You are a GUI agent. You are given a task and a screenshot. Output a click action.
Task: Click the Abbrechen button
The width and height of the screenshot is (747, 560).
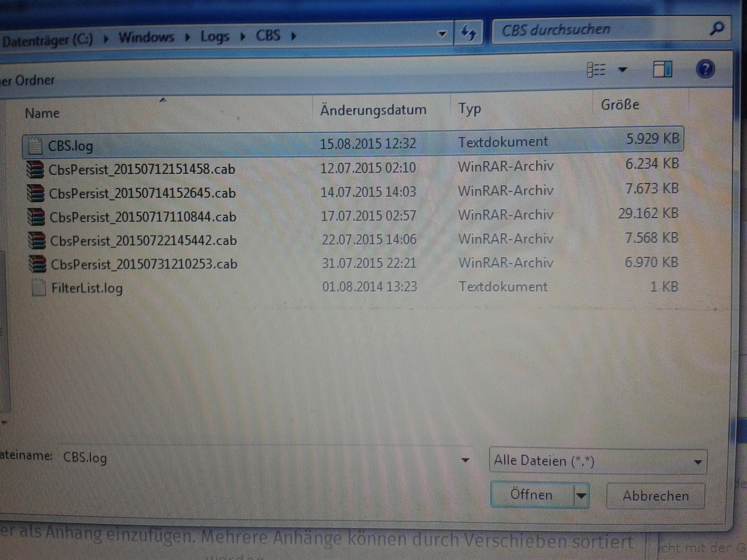[655, 496]
